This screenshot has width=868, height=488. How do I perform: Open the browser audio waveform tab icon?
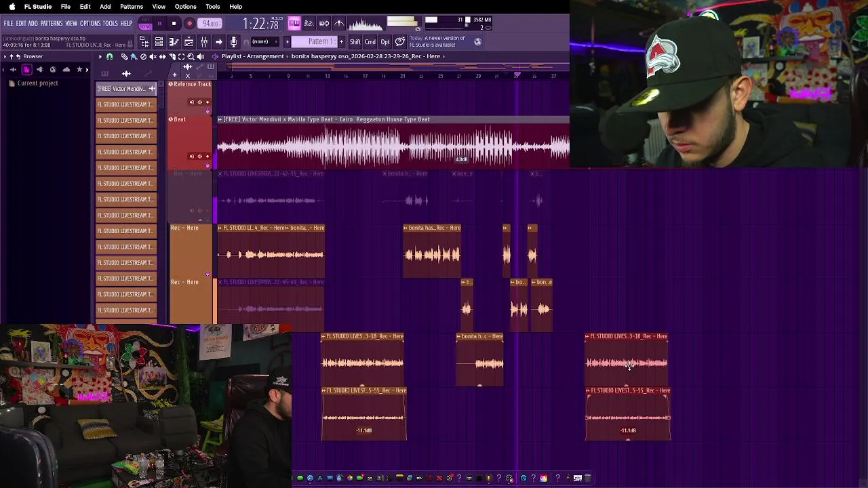[x=13, y=70]
